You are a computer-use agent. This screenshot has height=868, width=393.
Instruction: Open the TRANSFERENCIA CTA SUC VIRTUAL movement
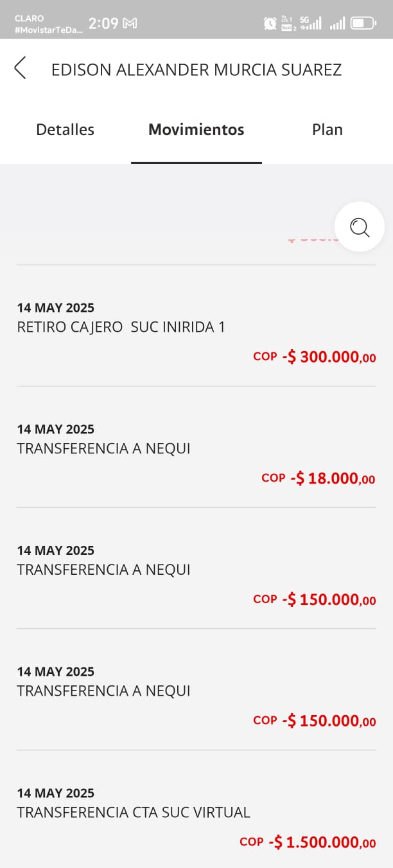[134, 812]
